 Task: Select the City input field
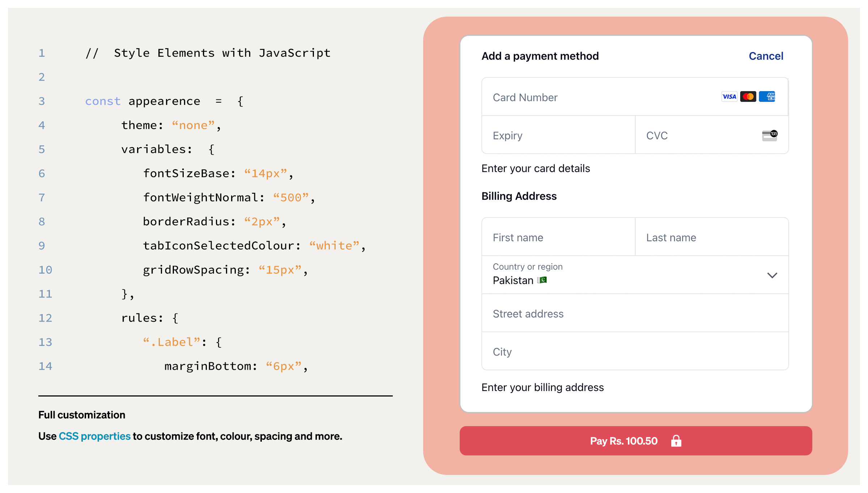tap(635, 352)
